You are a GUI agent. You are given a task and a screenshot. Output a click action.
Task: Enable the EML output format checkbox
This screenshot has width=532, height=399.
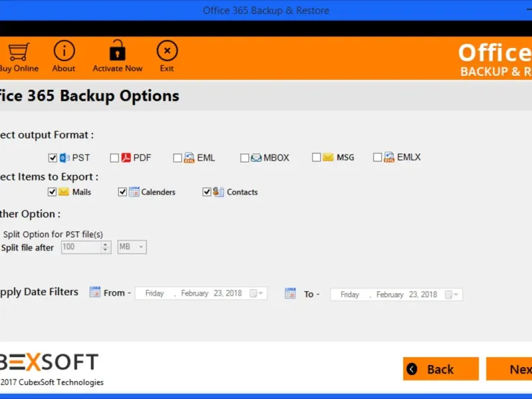coord(178,158)
